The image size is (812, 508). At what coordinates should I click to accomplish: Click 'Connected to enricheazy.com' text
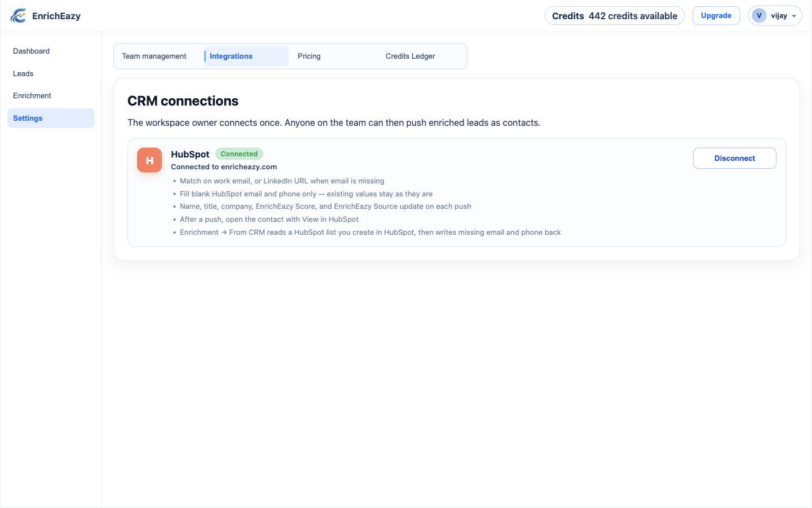(x=224, y=167)
